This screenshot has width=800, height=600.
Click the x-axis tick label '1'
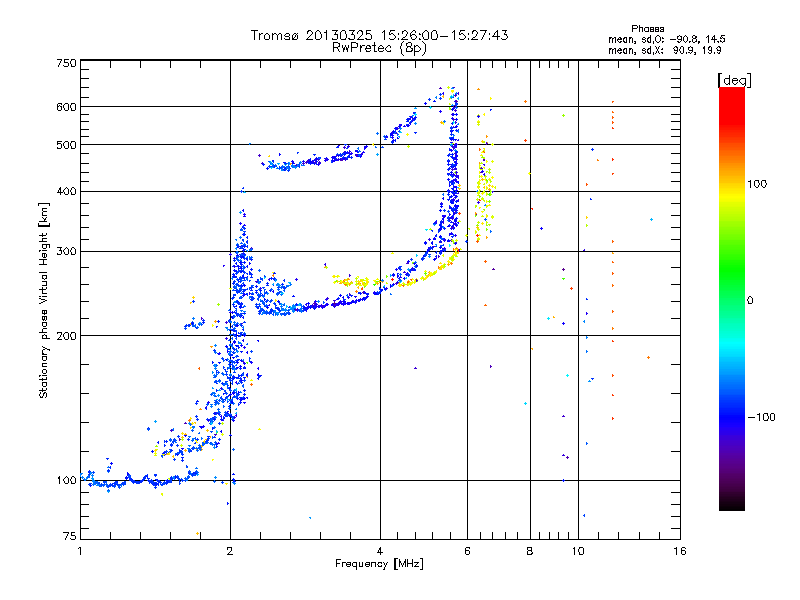pos(80,551)
